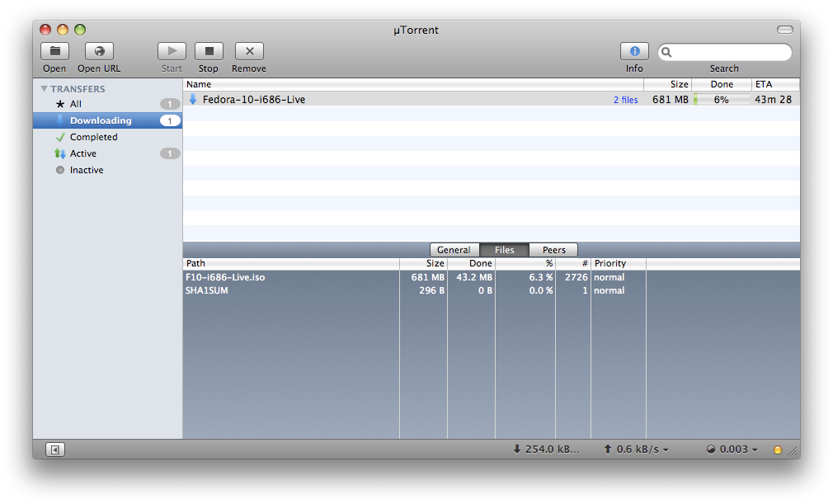
Task: Click the star icon next to All
Action: [60, 104]
